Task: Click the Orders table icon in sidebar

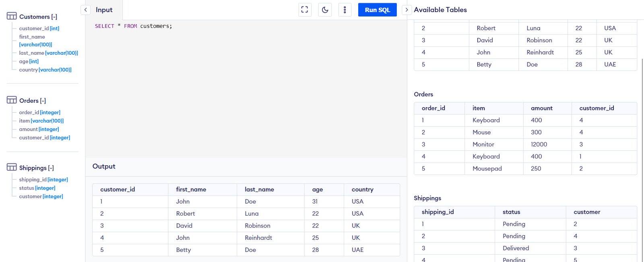Action: pyautogui.click(x=12, y=100)
